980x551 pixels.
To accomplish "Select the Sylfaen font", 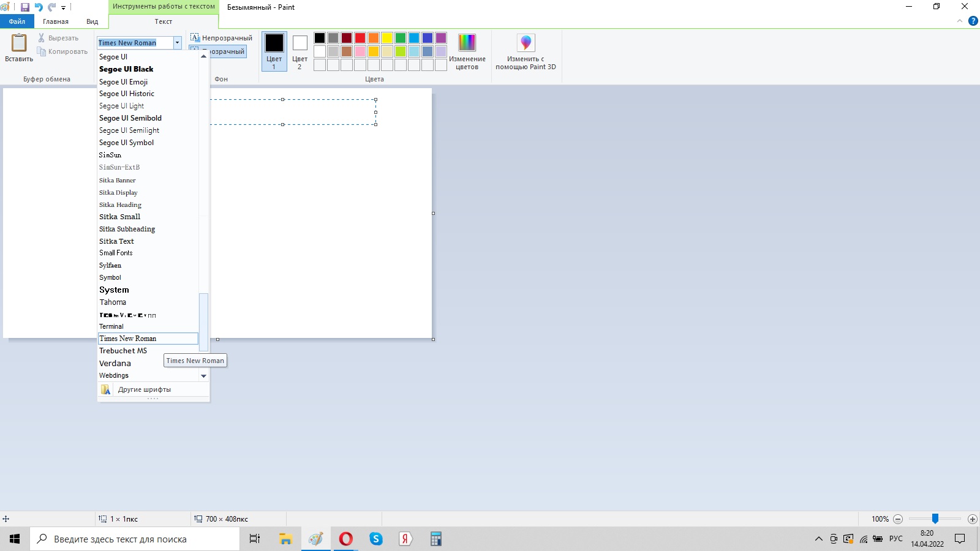I will tap(148, 265).
